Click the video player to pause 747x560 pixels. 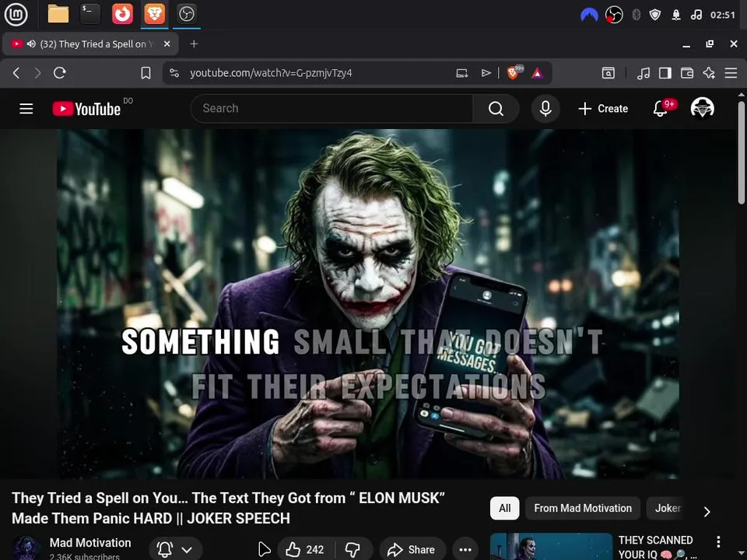368,304
